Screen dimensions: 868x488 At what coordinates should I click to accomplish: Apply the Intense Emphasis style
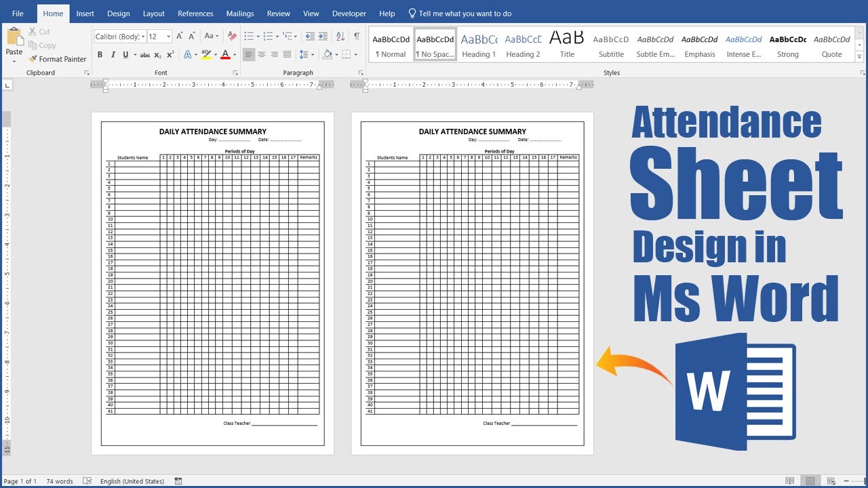(x=744, y=45)
